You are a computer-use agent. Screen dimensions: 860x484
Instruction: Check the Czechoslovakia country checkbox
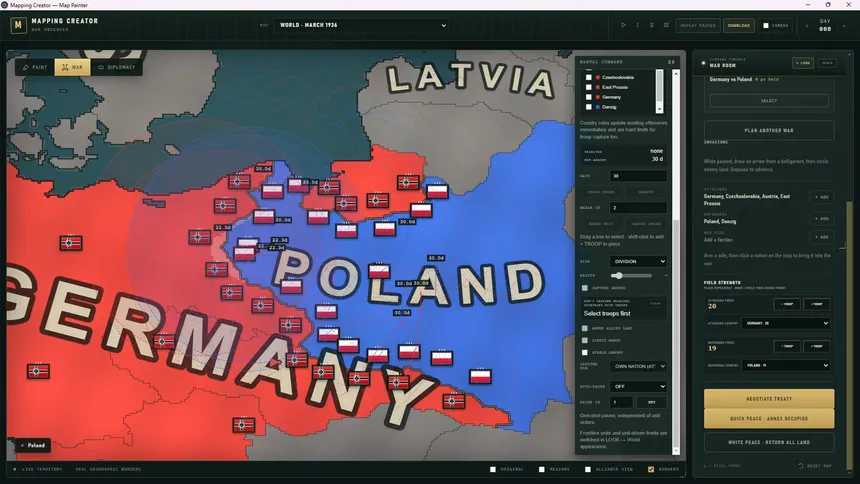pyautogui.click(x=589, y=77)
